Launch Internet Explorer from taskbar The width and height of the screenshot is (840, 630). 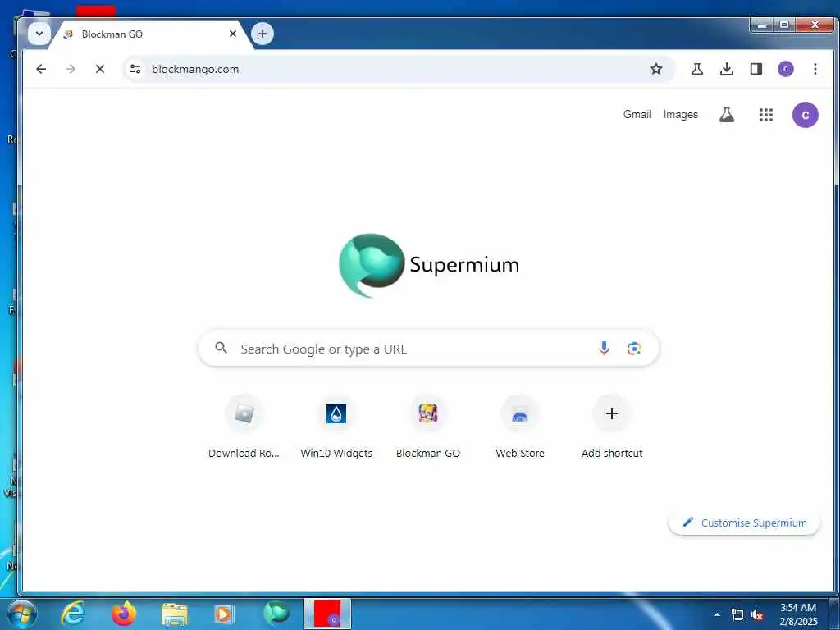tap(73, 614)
